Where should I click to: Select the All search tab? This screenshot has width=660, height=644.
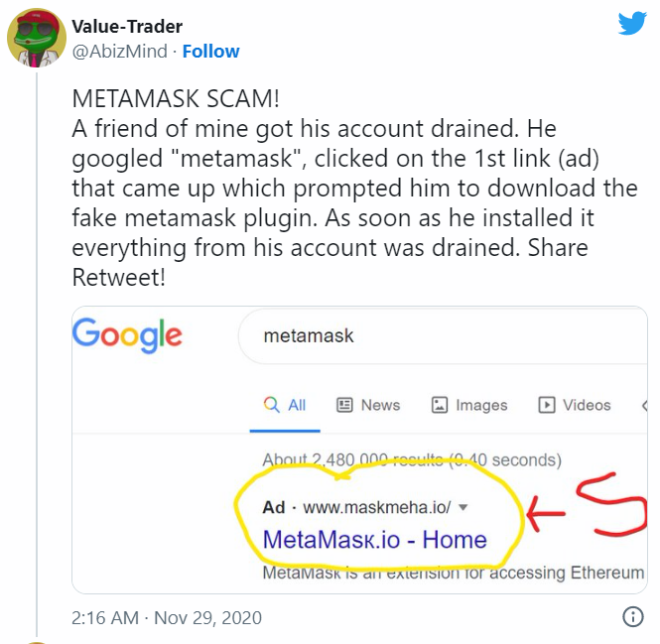[285, 405]
